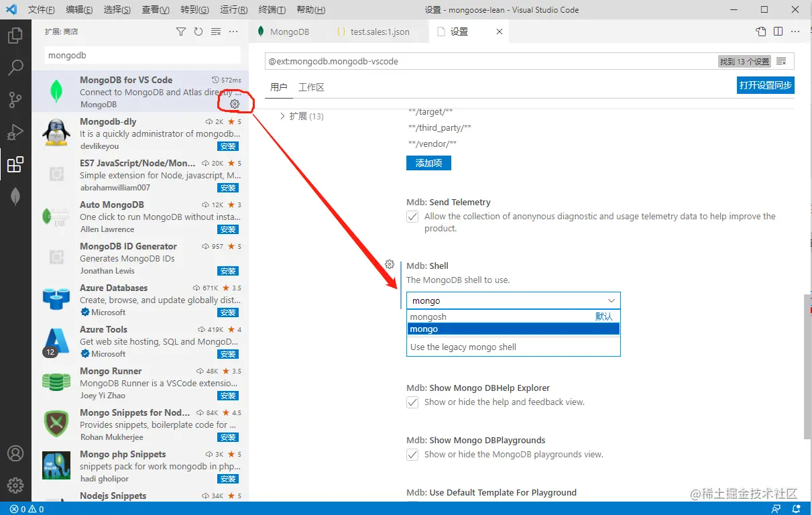Click the settings editor vertical scrollbar
812x515 pixels.
[807, 365]
